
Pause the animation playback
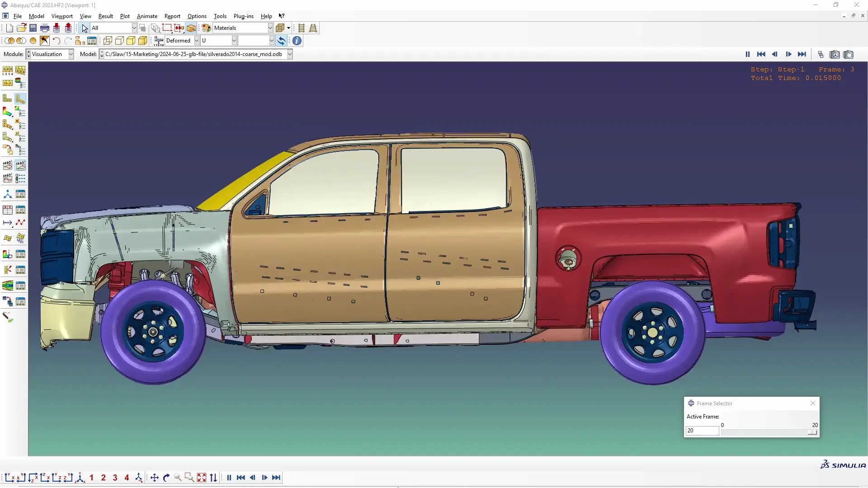[x=748, y=54]
